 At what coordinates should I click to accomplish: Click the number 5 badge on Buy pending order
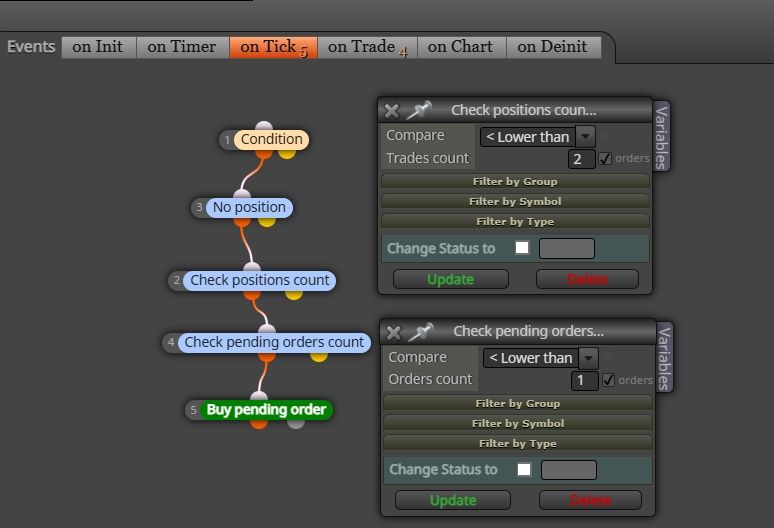click(x=193, y=410)
